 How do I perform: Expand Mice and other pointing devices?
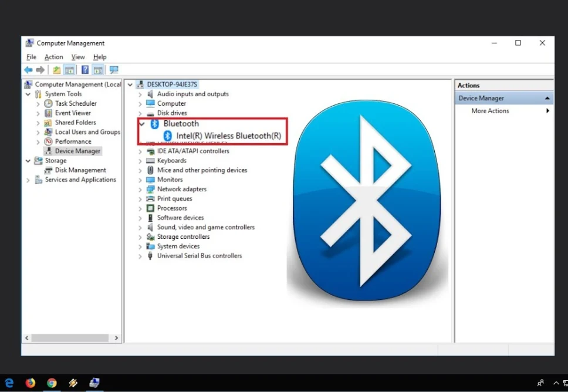[x=140, y=170]
